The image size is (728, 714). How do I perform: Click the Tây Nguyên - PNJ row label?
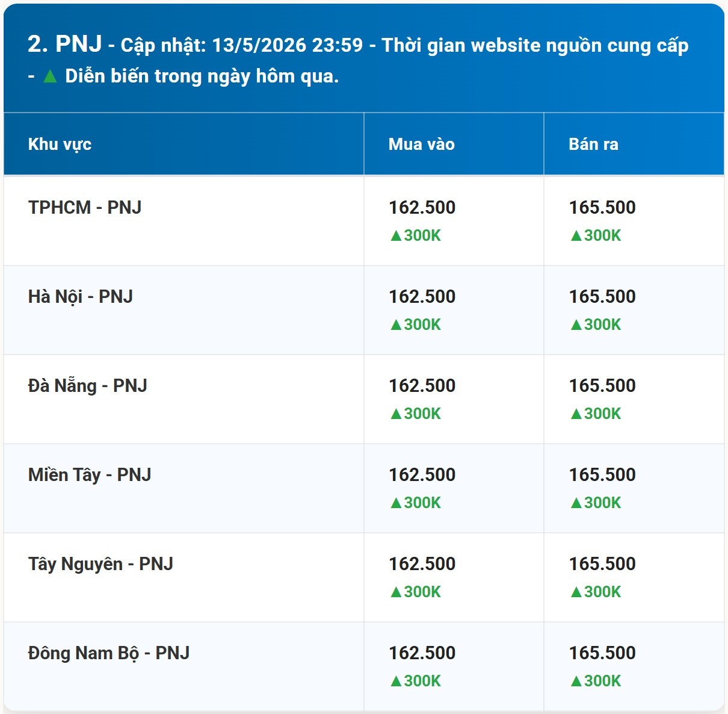pos(100,564)
